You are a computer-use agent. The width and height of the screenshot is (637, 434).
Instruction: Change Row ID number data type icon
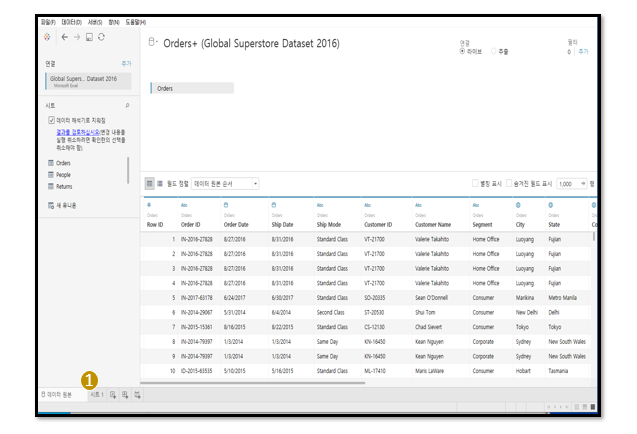[x=149, y=205]
